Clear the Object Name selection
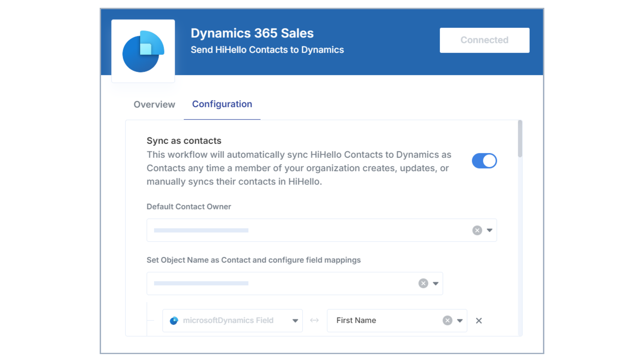Viewport: 644px width, 362px height. coord(423,283)
